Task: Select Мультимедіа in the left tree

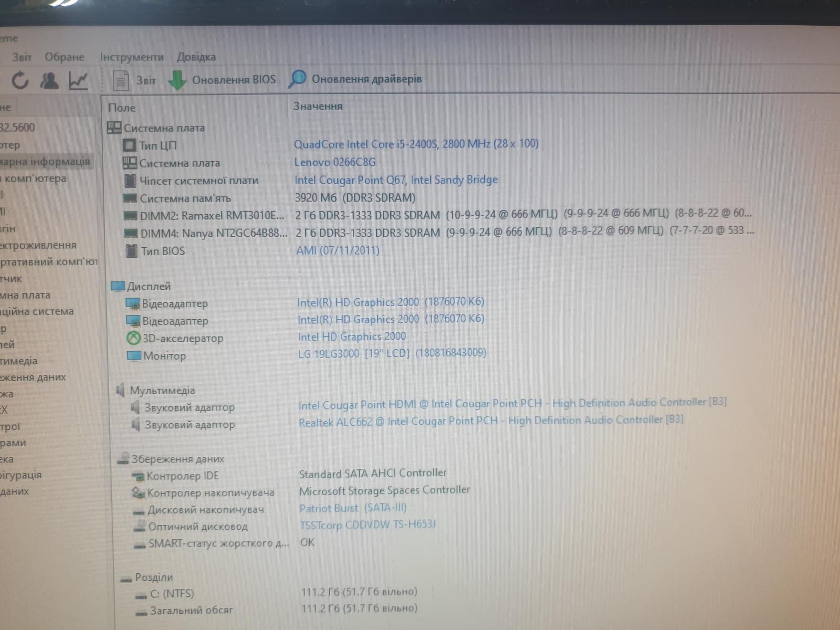Action: 19,361
